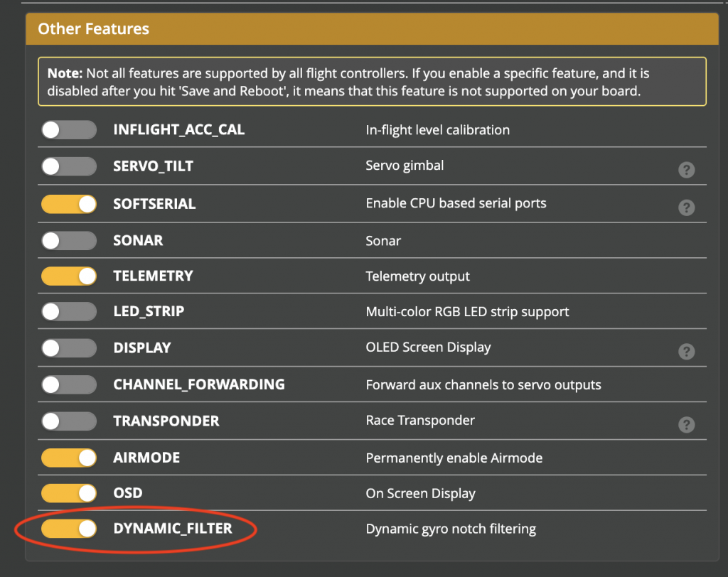Open help icon for DISPLAY feature
This screenshot has height=577, width=728.
tap(686, 352)
